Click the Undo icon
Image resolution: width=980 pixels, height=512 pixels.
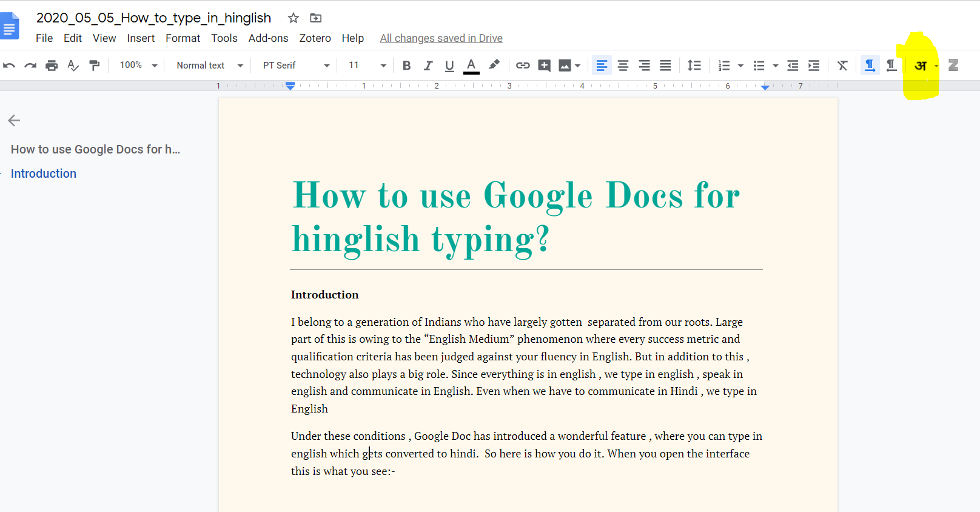(9, 66)
